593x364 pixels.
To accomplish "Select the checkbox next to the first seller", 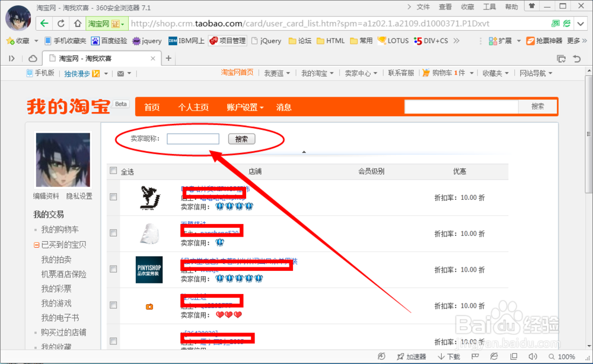I will (113, 197).
